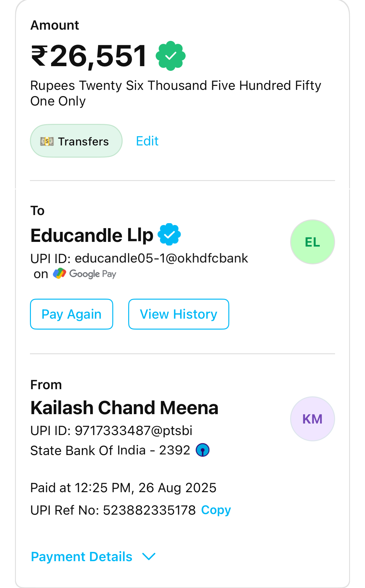Click the Edit category link
Viewport: 365px width, 588px height.
[x=147, y=141]
